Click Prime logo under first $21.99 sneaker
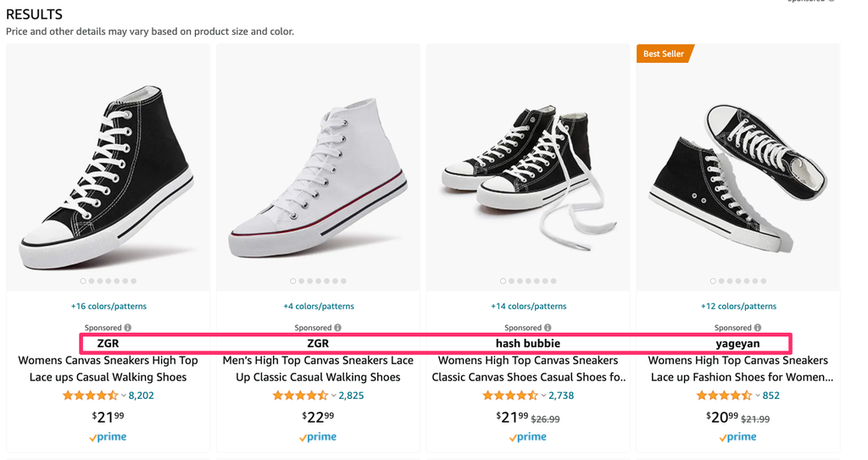This screenshot has width=868, height=460. 108,437
